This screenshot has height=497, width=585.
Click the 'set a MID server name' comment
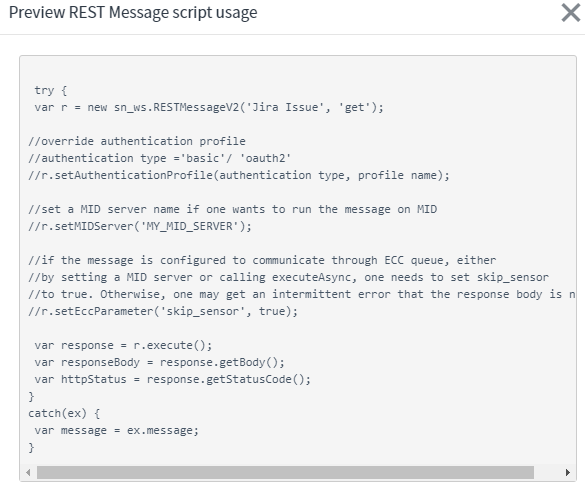point(233,209)
